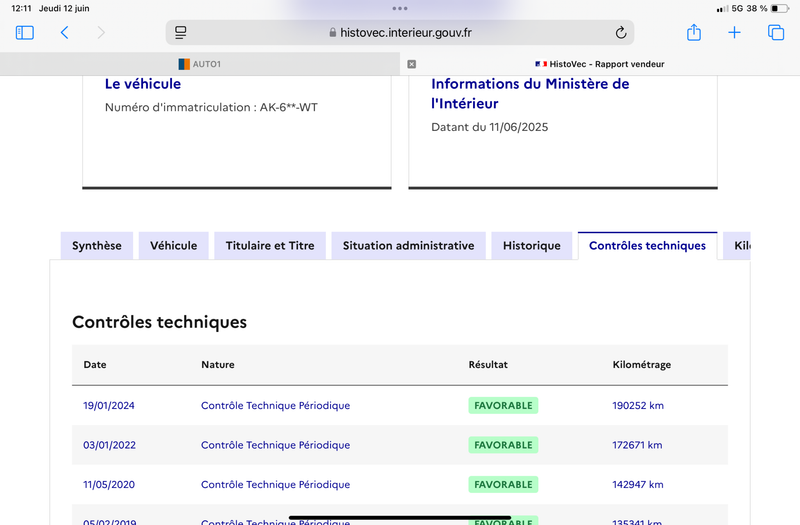Click the Datant du 11/06/2025 text
Image resolution: width=800 pixels, height=525 pixels.
coord(490,127)
